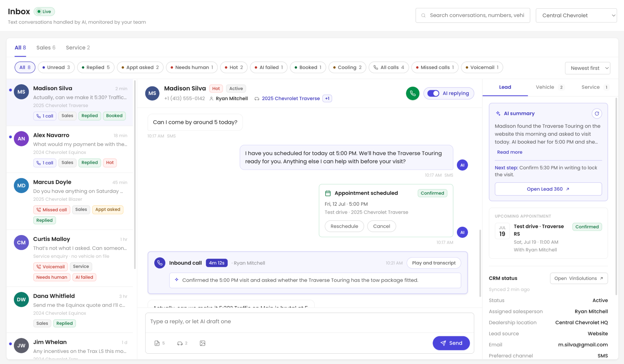
Task: Open Alex Navarro's AN avatar
Action: 21,139
